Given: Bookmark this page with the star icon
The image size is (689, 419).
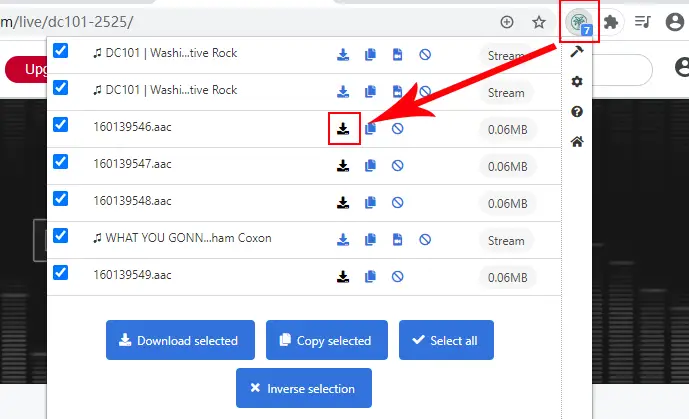Looking at the screenshot, I should pos(539,22).
